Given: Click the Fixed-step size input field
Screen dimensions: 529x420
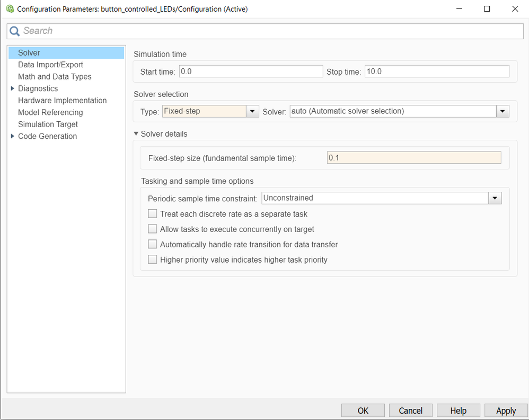Looking at the screenshot, I should (x=414, y=158).
